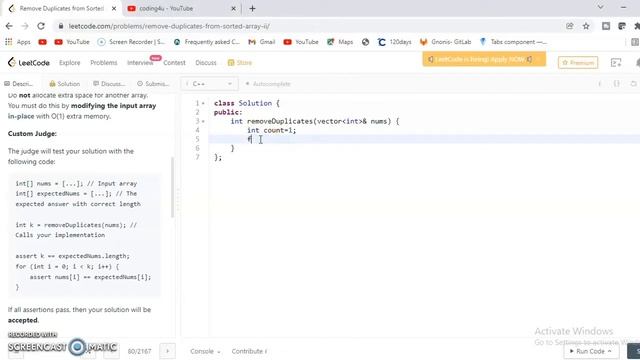Image resolution: width=640 pixels, height=360 pixels.
Task: Bookmark this page with the star icon
Action: (x=586, y=26)
